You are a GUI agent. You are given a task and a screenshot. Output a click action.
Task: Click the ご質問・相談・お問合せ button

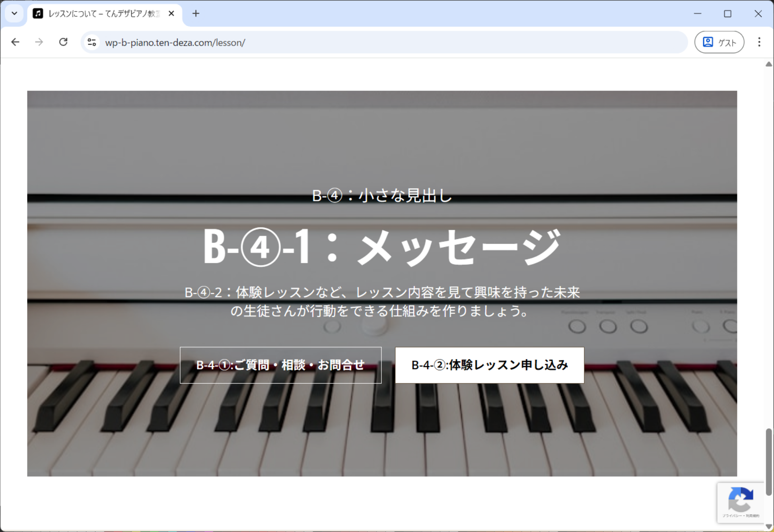pos(280,365)
